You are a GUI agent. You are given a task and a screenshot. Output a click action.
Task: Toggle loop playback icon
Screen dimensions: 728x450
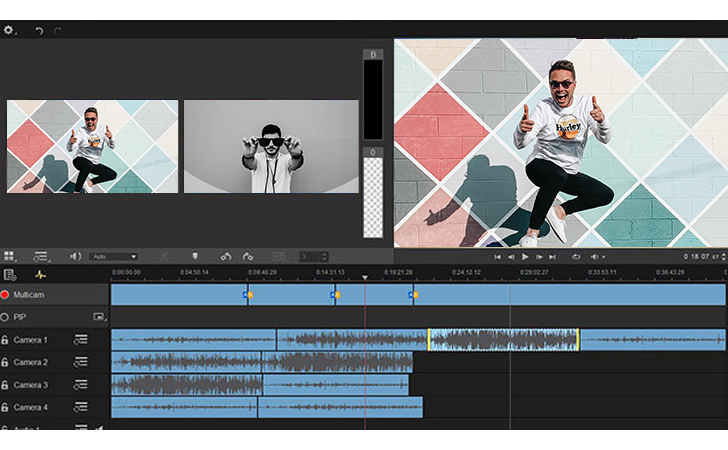pyautogui.click(x=577, y=257)
